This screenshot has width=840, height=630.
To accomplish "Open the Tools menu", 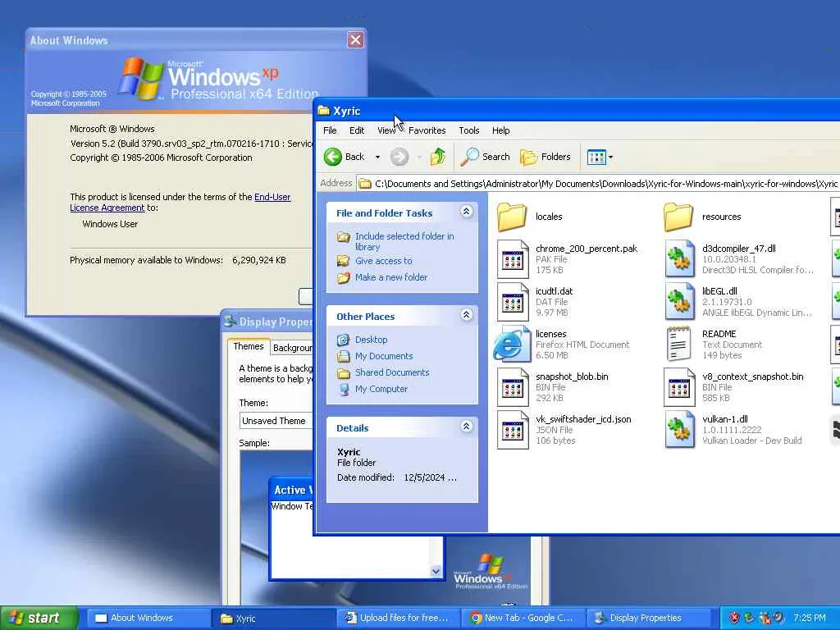I will point(468,130).
